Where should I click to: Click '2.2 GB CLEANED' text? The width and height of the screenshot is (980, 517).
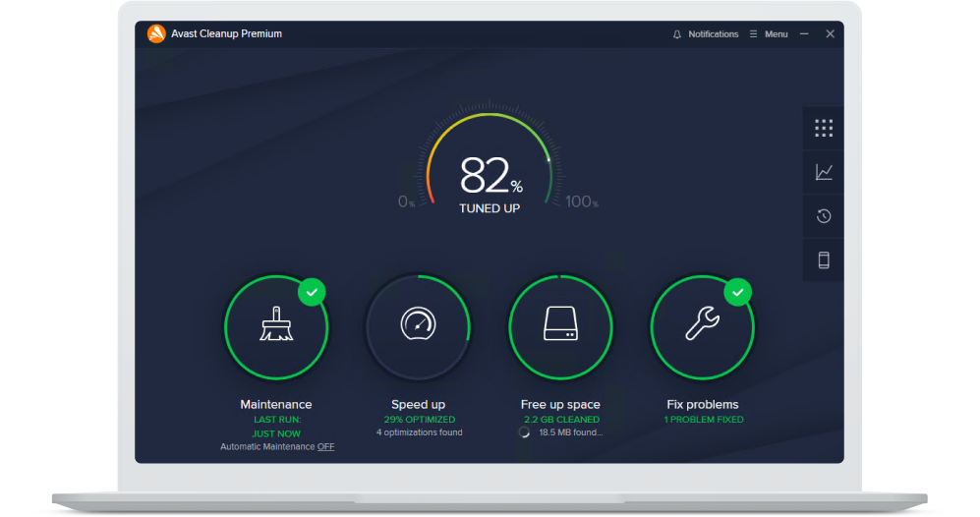point(561,420)
